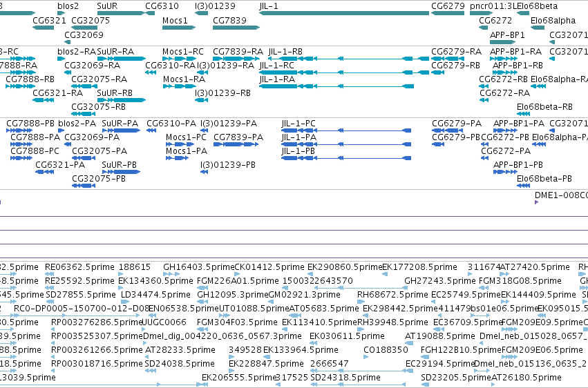Screen dimensions: 588x388
Task: Select protein APP-BP1-PB
Action: coord(518,165)
